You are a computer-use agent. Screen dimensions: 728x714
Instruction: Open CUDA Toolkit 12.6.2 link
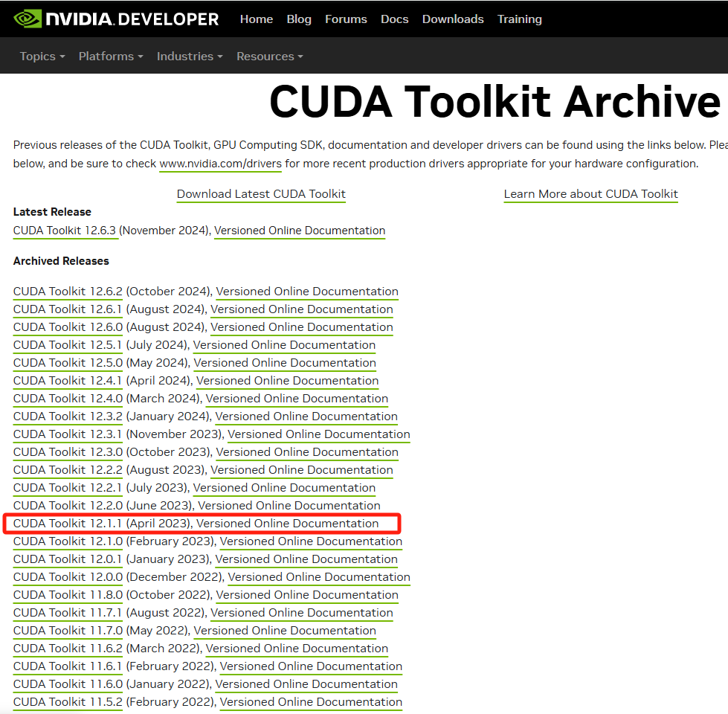tap(68, 292)
